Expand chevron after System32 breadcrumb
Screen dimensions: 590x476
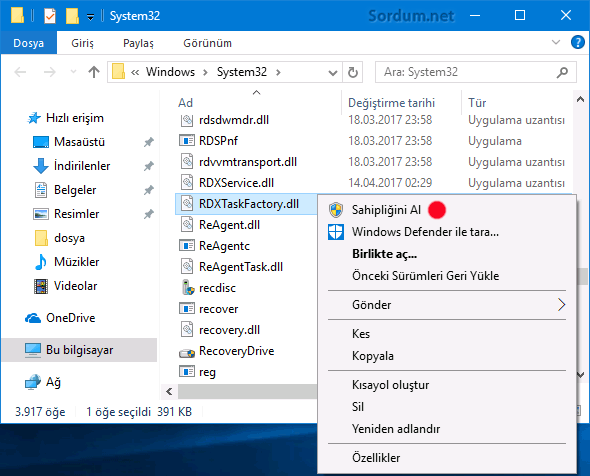point(278,72)
